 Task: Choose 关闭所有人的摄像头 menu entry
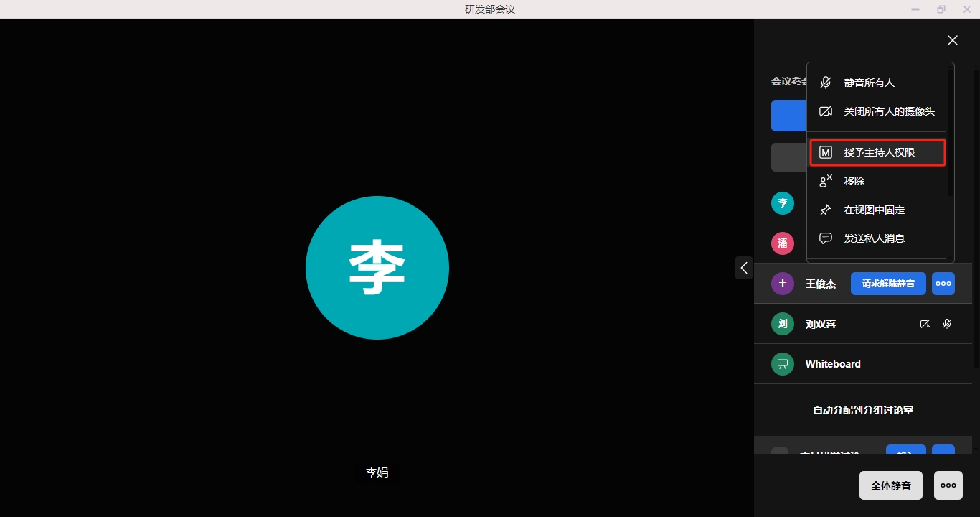(x=889, y=111)
